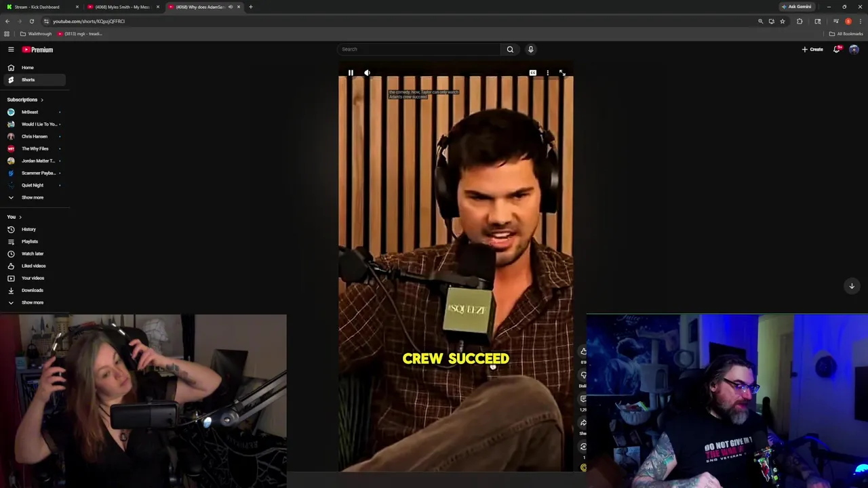The width and height of the screenshot is (868, 488).
Task: Open the Scammer Payback subscription channel
Action: click(33, 173)
